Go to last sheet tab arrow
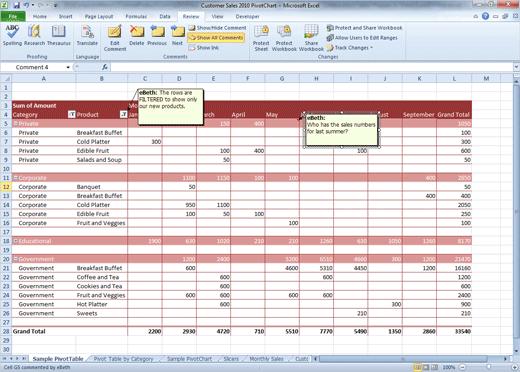The image size is (520, 372). coord(24,359)
